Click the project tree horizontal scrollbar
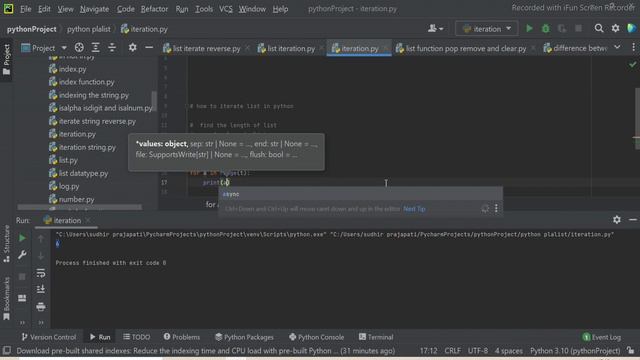This screenshot has height=360, width=640. click(80, 207)
